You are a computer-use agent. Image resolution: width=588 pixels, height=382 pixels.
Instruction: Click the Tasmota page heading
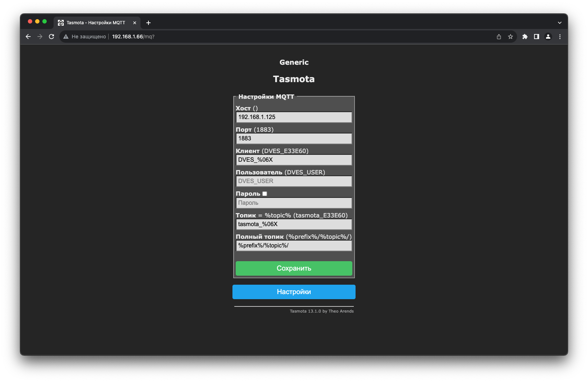pos(294,79)
